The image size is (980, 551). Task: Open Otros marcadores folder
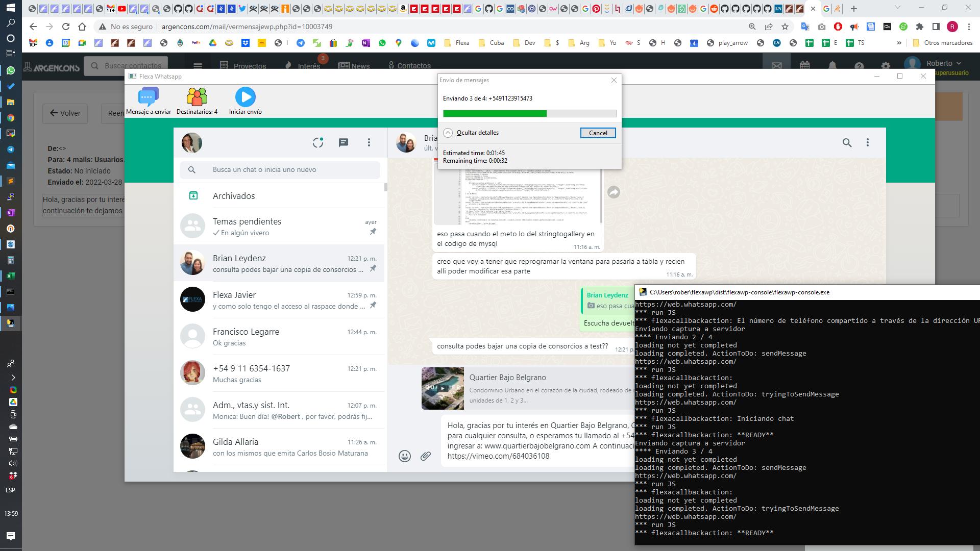coord(943,43)
